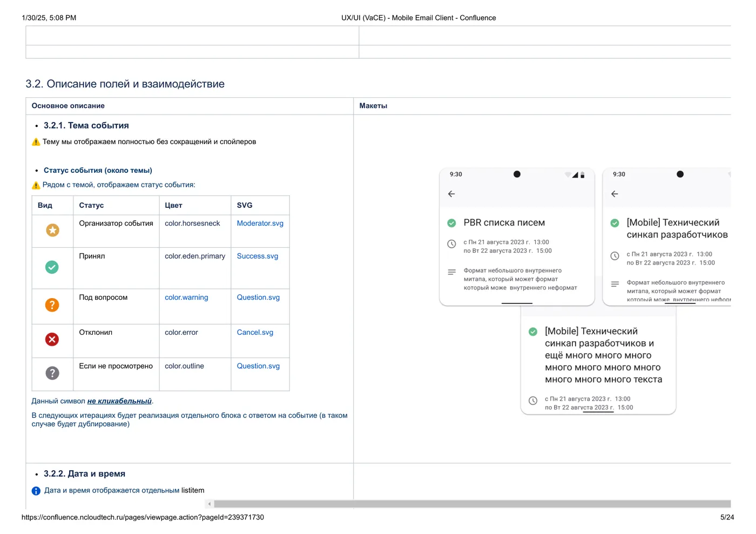Click green check icon in bottom long-title mockup
756x534 pixels.
pyautogui.click(x=533, y=332)
